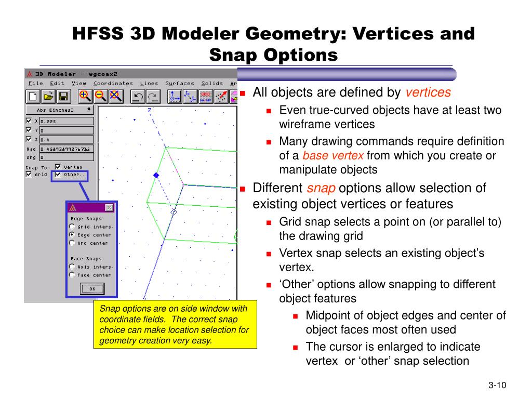Click the Z axis label in viewport
Screen dimensions: 532x399
pyautogui.click(x=149, y=110)
